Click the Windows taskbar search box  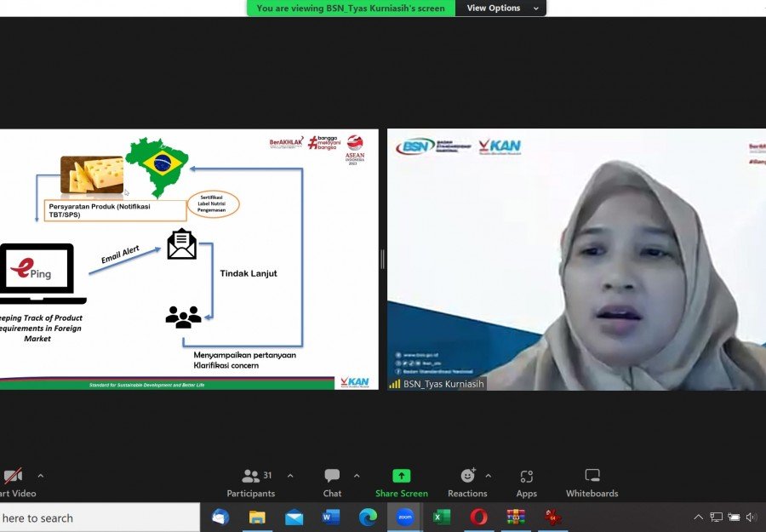tap(94, 518)
